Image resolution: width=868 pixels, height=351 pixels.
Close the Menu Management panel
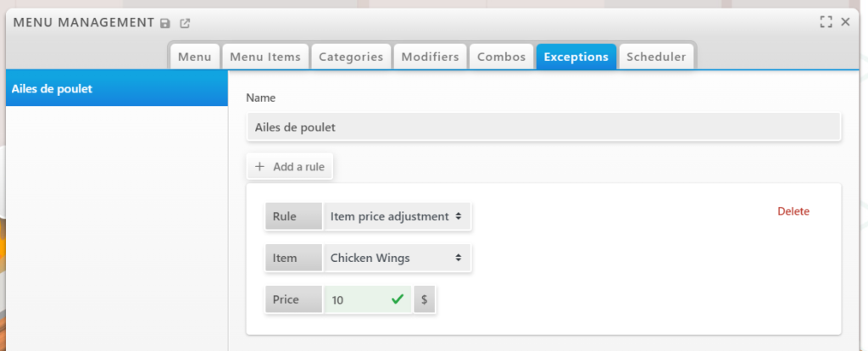(845, 22)
